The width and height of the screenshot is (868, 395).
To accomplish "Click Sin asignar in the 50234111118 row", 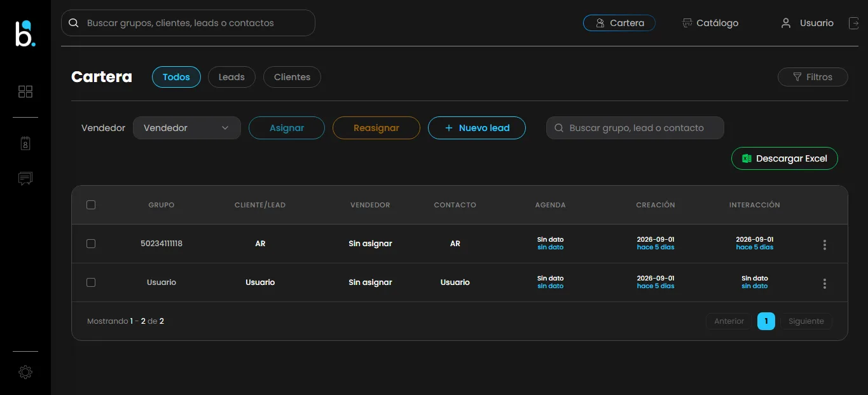I will 370,244.
